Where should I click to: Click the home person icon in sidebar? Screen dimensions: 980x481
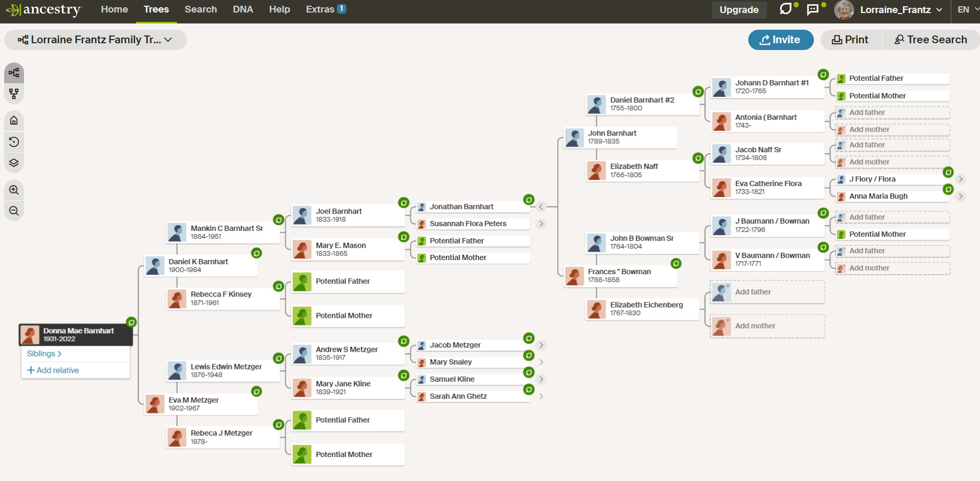14,120
